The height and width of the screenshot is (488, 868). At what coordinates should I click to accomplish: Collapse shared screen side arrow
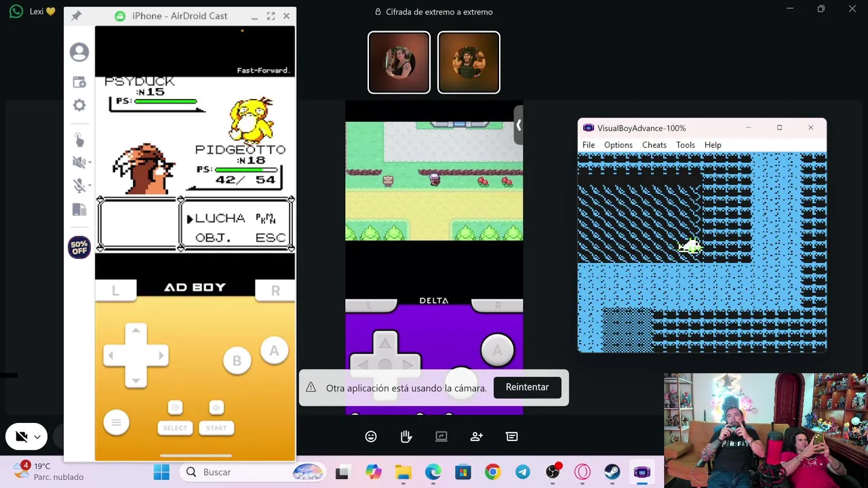coord(518,125)
